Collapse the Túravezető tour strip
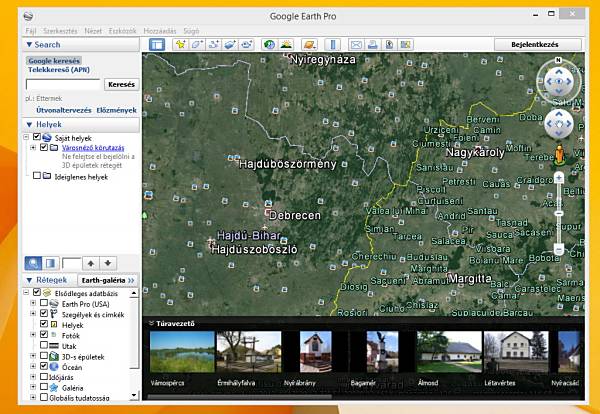The width and height of the screenshot is (600, 414). 151,323
